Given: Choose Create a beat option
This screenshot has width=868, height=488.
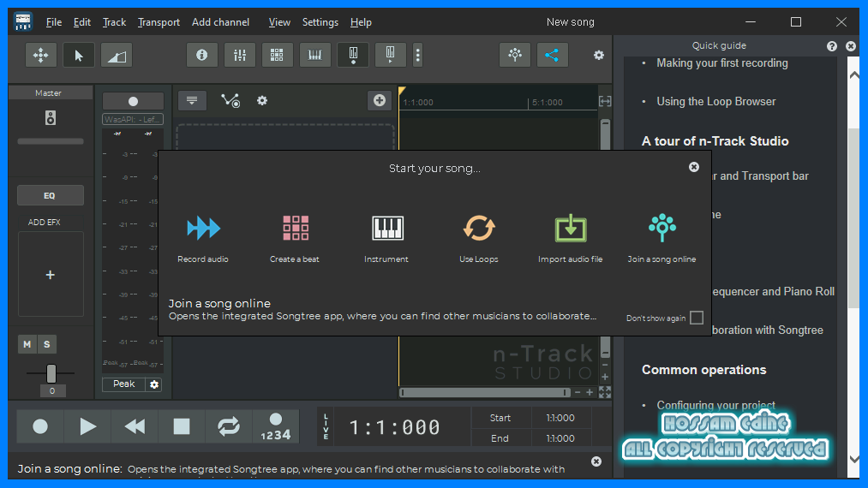Looking at the screenshot, I should tap(295, 238).
